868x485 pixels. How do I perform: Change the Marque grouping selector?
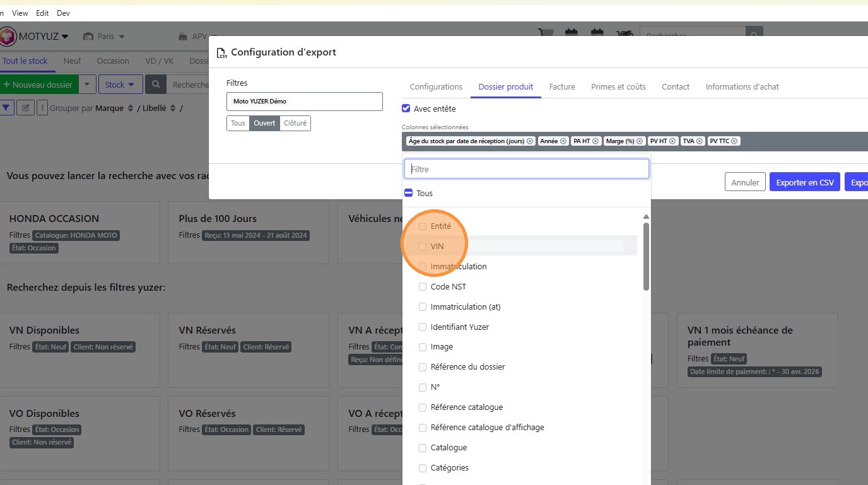point(115,108)
